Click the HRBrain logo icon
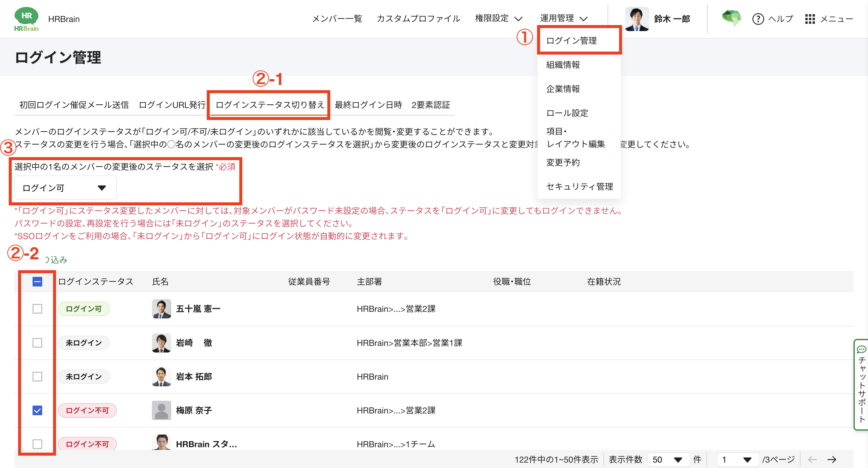Screen dimensions: 868x468 click(x=26, y=19)
